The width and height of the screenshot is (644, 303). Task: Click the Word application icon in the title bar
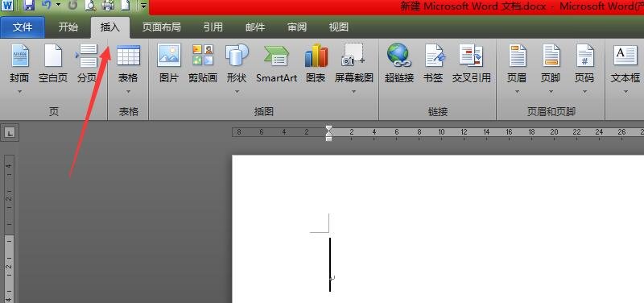pyautogui.click(x=8, y=5)
